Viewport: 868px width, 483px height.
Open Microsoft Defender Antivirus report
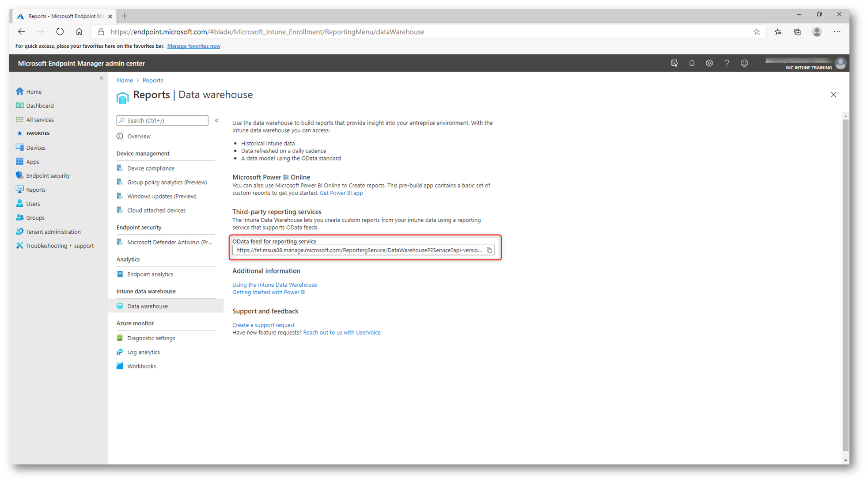pos(170,243)
